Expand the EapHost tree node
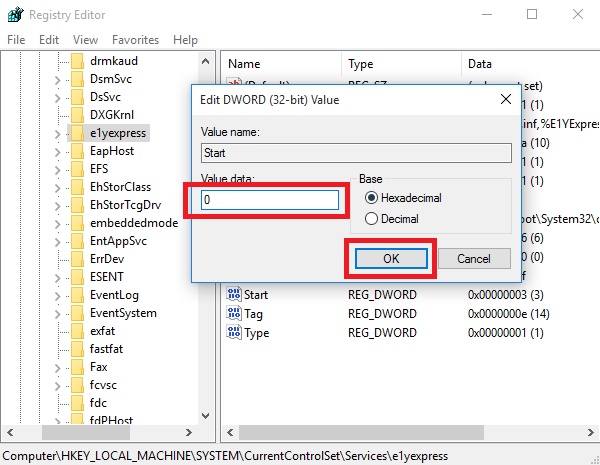The width and height of the screenshot is (600, 465). click(57, 152)
